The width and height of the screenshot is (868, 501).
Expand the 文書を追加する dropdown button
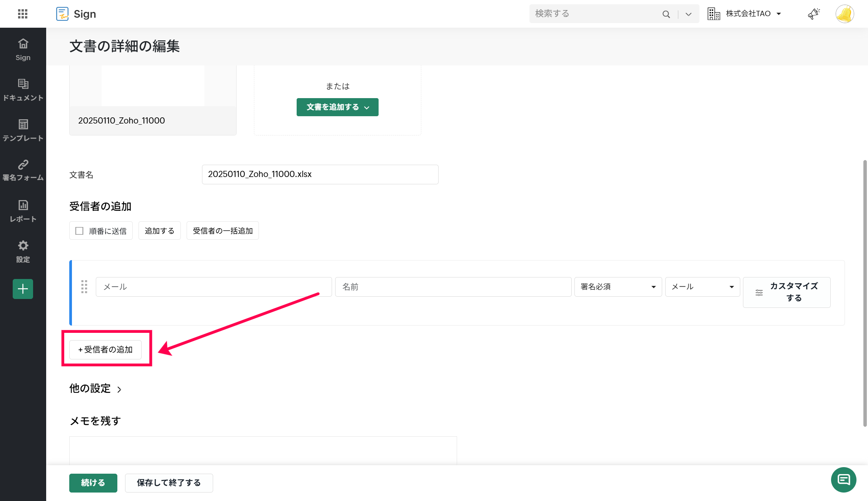[x=337, y=107]
